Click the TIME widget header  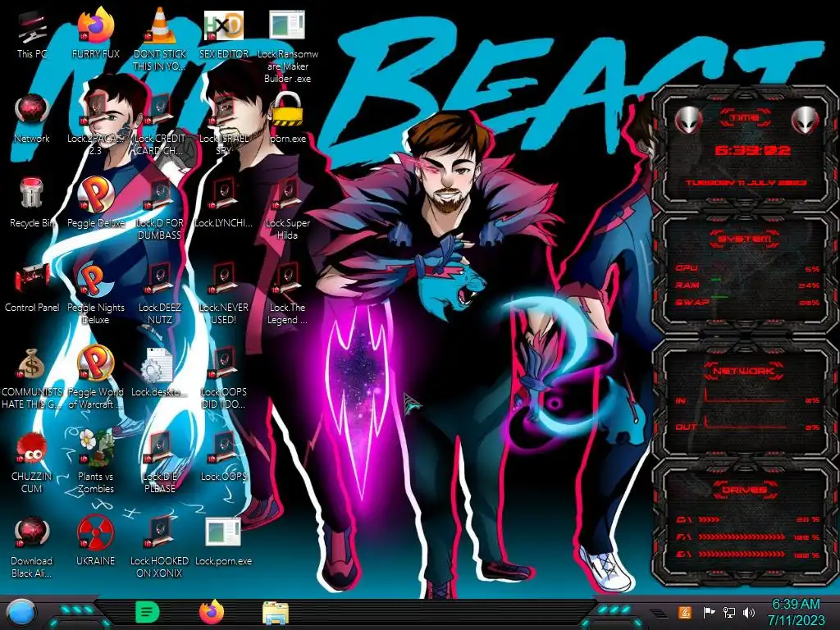745,118
